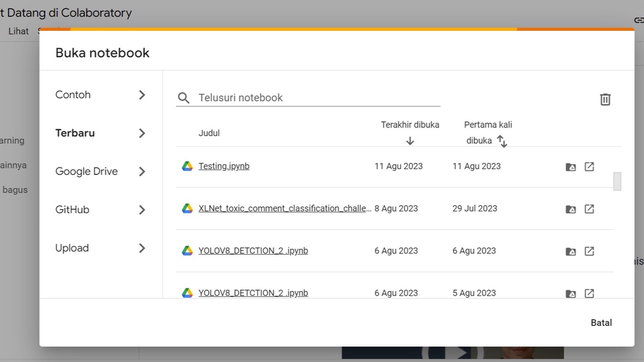Image resolution: width=644 pixels, height=362 pixels.
Task: Locate XLNet notebook in Drive icon
Action: coord(570,208)
